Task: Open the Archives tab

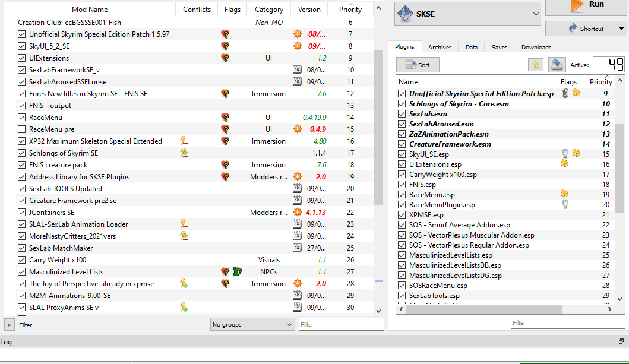Action: (440, 47)
